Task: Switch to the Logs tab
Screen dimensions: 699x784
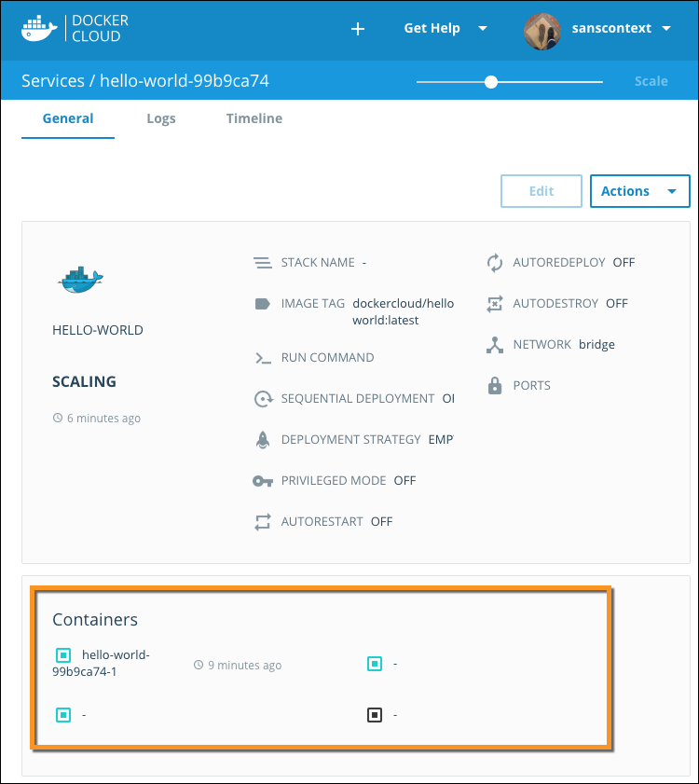Action: 161,118
